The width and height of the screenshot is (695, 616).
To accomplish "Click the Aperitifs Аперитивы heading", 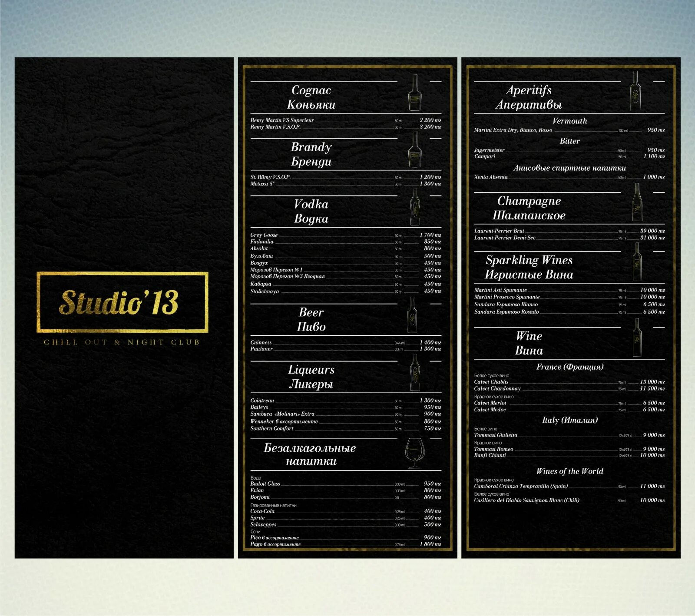I will pos(529,97).
